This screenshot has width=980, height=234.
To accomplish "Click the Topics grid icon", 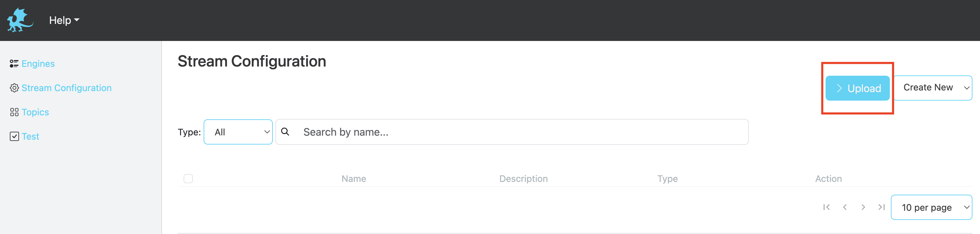I will pyautogui.click(x=14, y=112).
